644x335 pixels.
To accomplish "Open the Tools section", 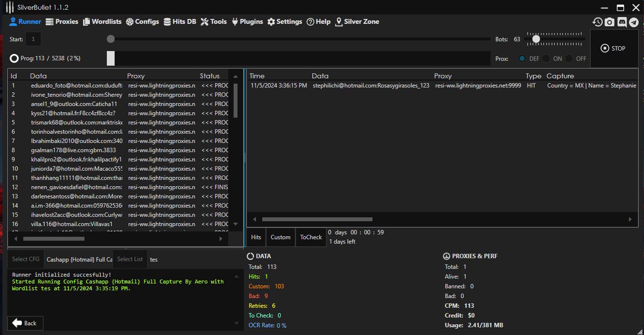I will [214, 21].
